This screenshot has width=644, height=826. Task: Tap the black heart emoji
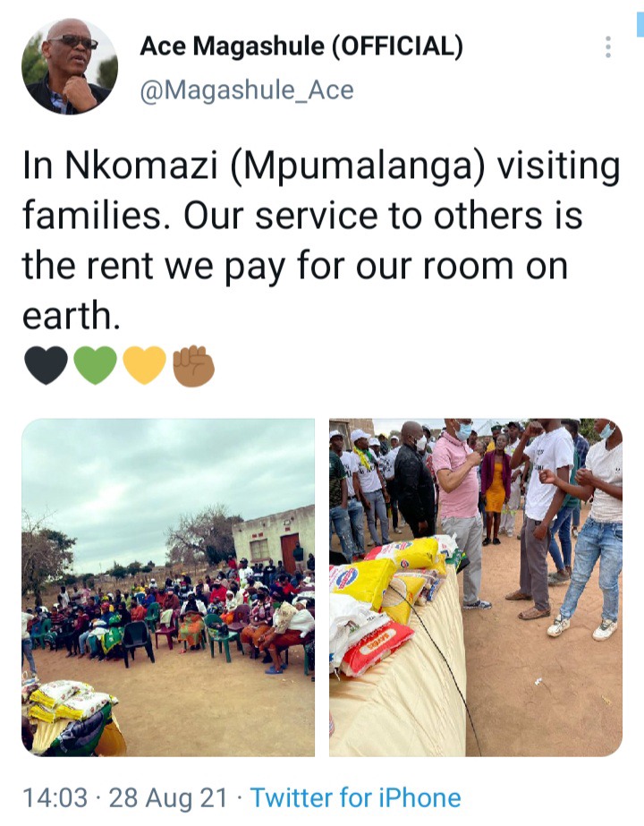[46, 365]
